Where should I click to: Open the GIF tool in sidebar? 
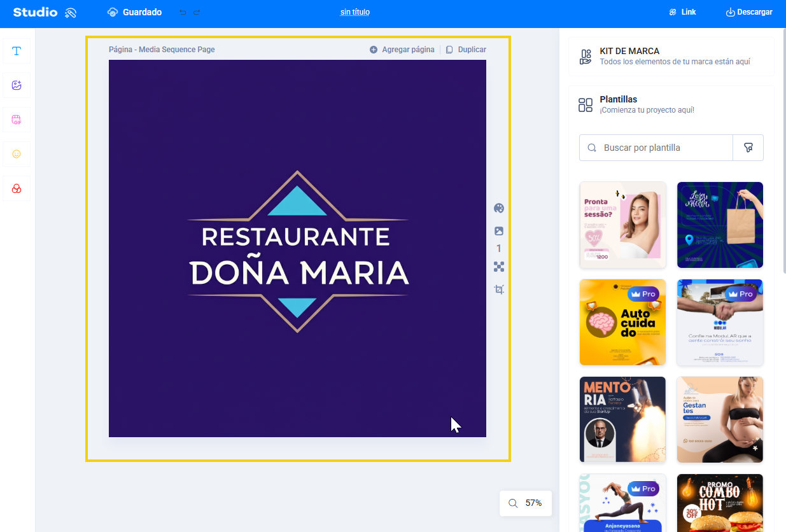click(x=17, y=120)
